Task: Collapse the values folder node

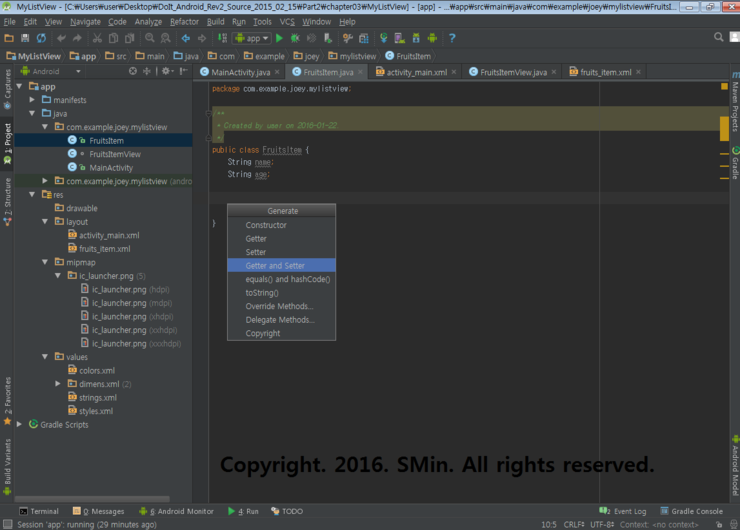Action: tap(45, 357)
